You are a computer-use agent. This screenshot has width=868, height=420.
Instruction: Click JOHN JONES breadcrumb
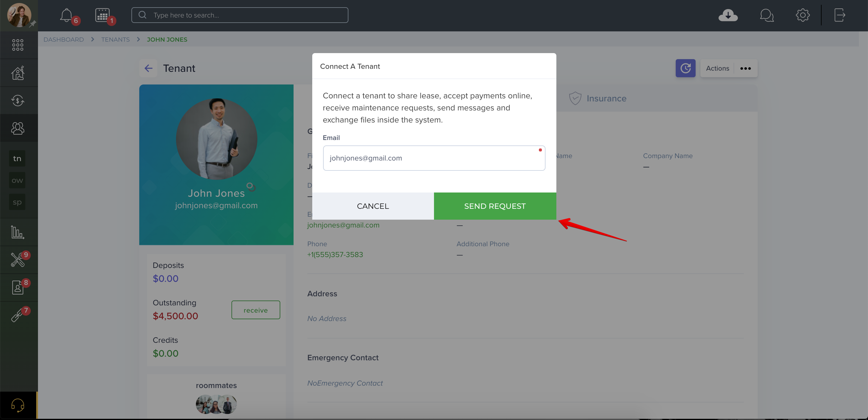[167, 40]
